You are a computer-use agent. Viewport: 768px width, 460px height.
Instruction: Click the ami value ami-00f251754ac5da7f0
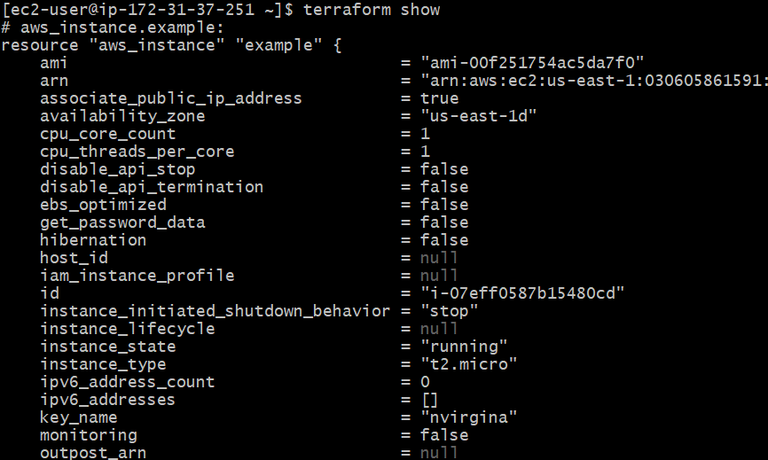pyautogui.click(x=532, y=63)
